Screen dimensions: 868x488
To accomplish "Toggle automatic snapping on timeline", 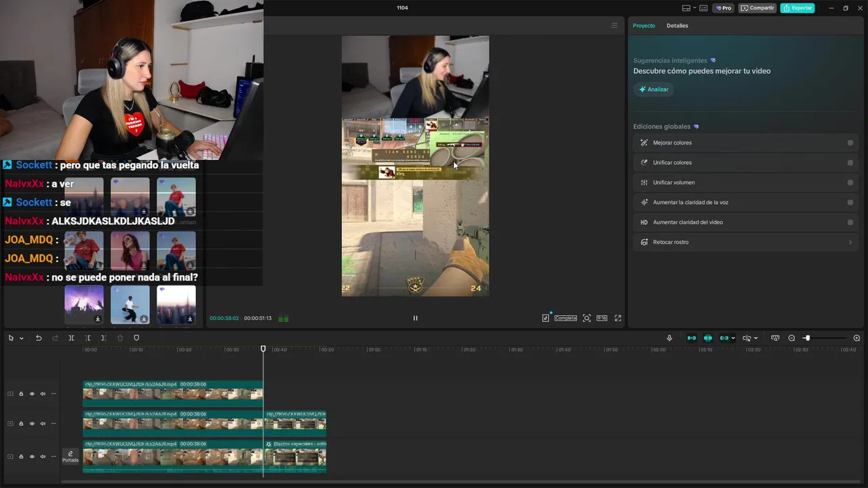I will [708, 338].
